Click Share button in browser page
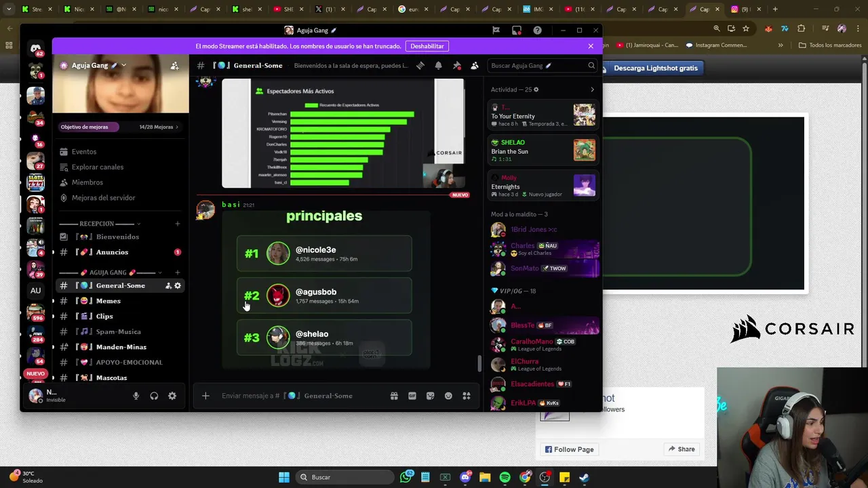868x488 pixels. (x=682, y=449)
